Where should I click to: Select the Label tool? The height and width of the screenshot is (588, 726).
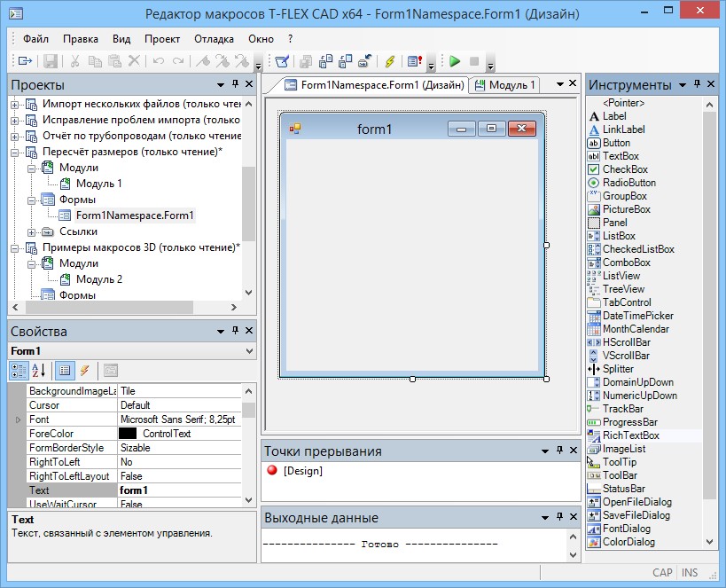[614, 116]
